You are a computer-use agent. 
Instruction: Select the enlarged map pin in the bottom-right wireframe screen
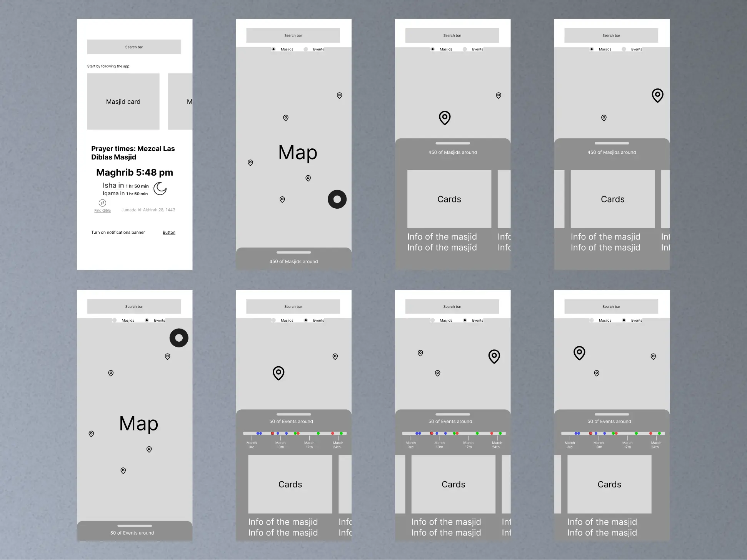[x=579, y=352]
